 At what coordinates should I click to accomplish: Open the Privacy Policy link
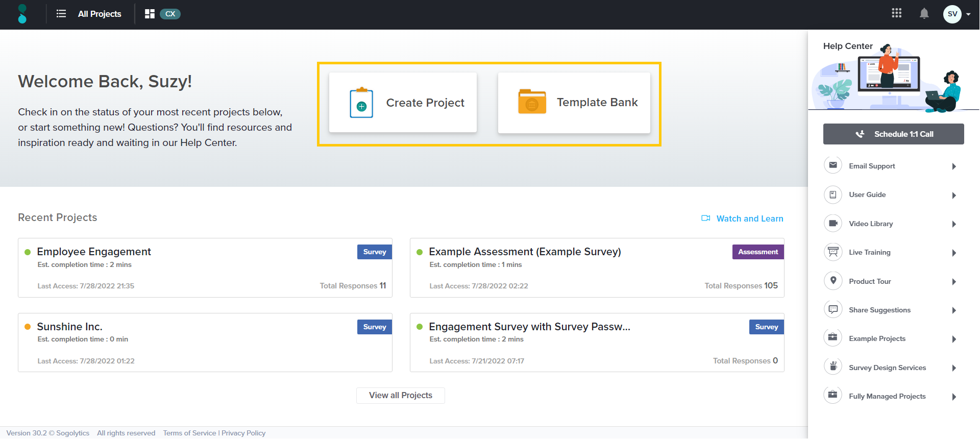[x=243, y=433]
